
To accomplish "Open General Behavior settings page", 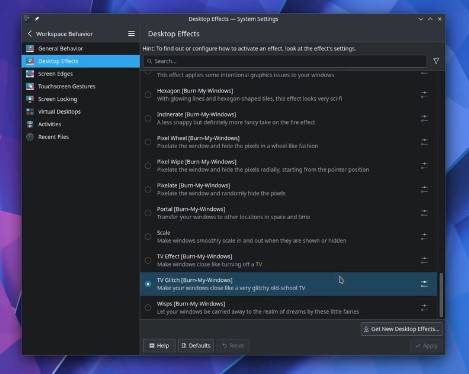I will click(x=81, y=49).
